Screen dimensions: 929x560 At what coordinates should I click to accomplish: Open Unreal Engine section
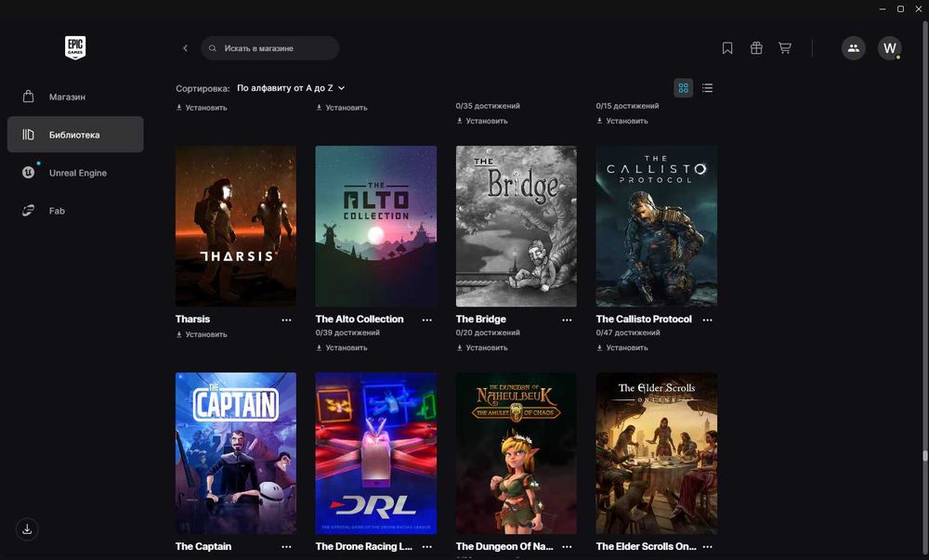pos(75,172)
